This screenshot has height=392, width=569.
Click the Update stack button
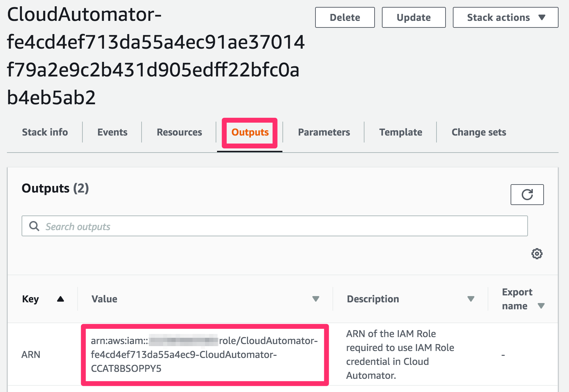tap(414, 17)
